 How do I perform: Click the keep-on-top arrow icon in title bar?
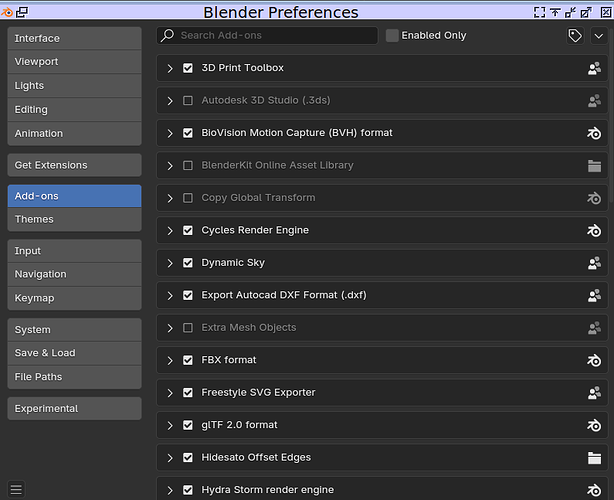click(x=555, y=12)
